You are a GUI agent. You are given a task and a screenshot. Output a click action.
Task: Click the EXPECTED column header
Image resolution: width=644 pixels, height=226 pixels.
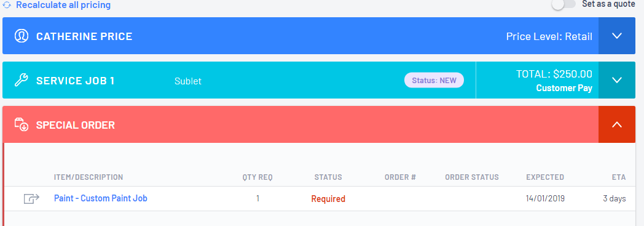pos(545,177)
